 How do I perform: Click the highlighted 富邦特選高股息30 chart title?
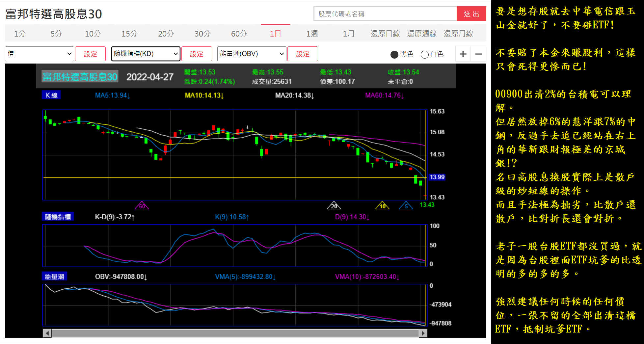pos(80,77)
